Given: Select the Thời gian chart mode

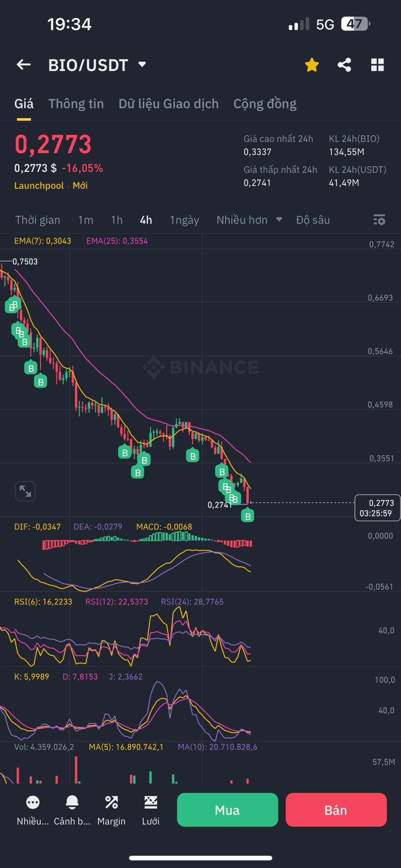Looking at the screenshot, I should [38, 220].
